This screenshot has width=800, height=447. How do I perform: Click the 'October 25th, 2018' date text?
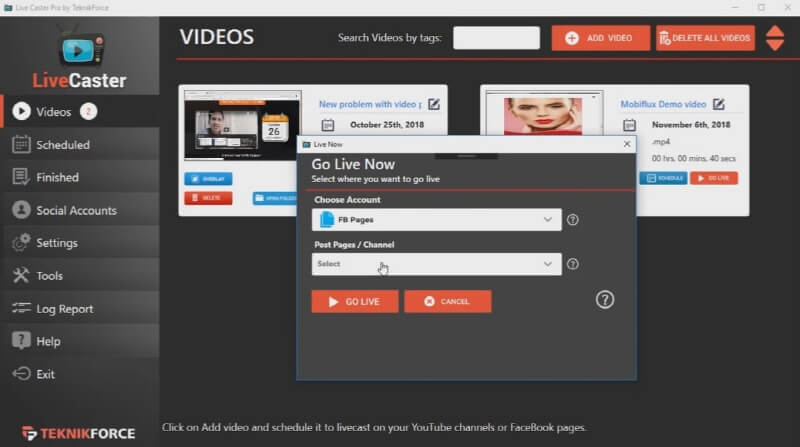click(x=387, y=125)
